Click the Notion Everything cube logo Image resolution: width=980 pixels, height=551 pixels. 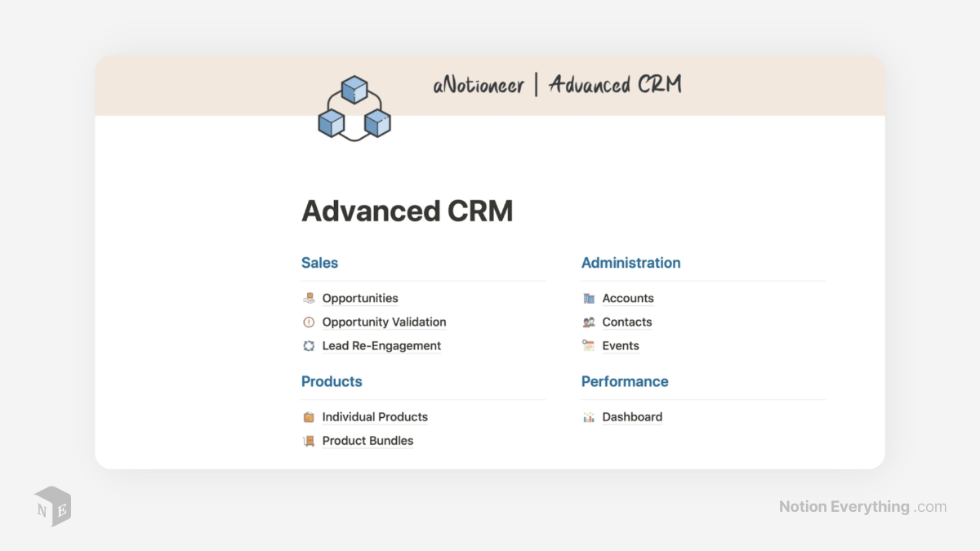pyautogui.click(x=52, y=506)
